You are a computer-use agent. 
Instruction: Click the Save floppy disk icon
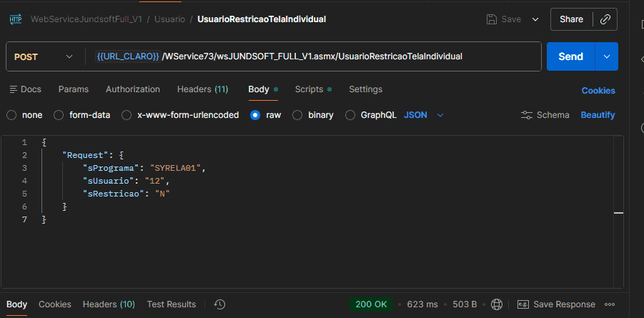[x=491, y=19]
